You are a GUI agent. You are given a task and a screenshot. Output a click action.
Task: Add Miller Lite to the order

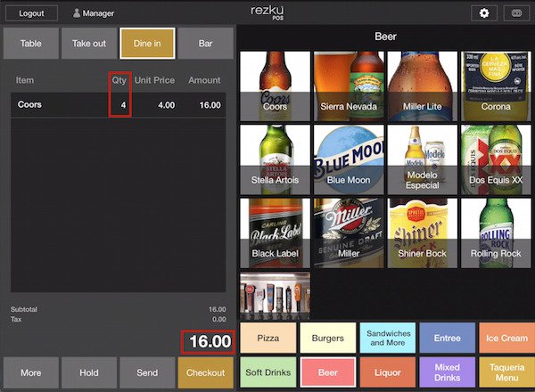423,86
